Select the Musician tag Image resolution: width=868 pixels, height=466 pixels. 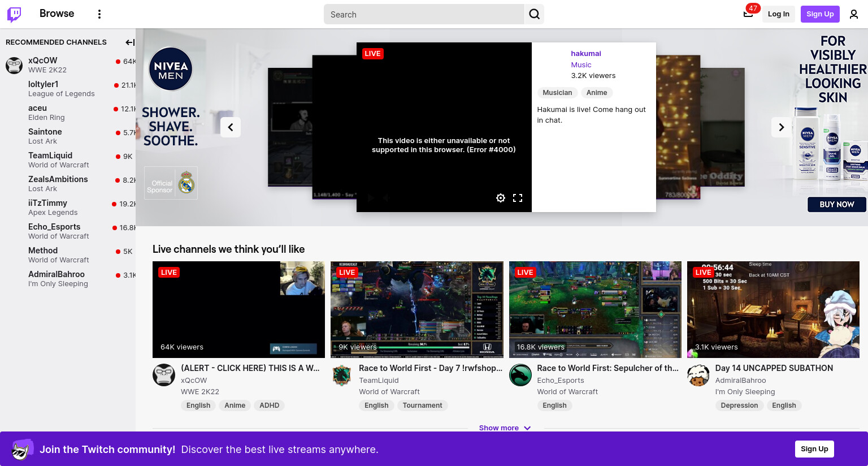pyautogui.click(x=557, y=93)
